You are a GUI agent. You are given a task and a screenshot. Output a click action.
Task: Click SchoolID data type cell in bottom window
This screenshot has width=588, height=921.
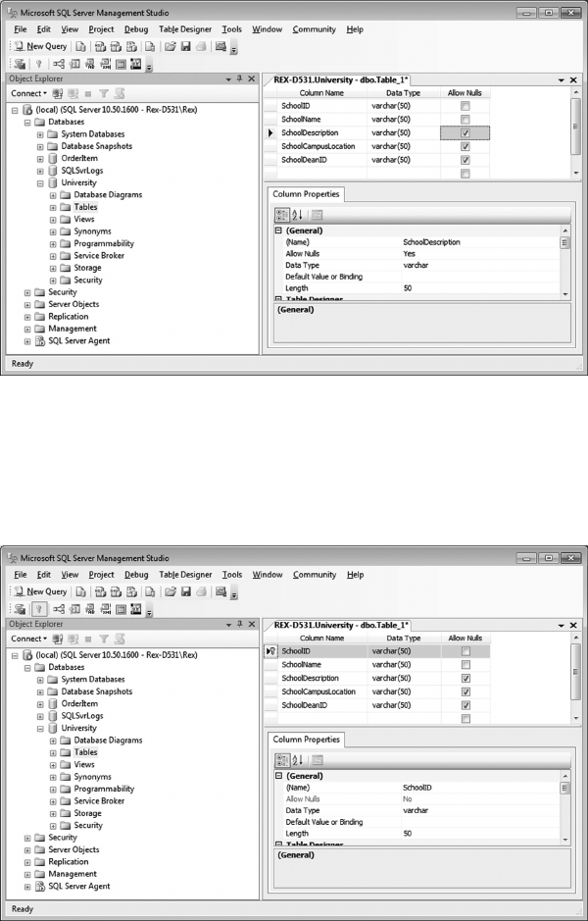click(x=404, y=651)
